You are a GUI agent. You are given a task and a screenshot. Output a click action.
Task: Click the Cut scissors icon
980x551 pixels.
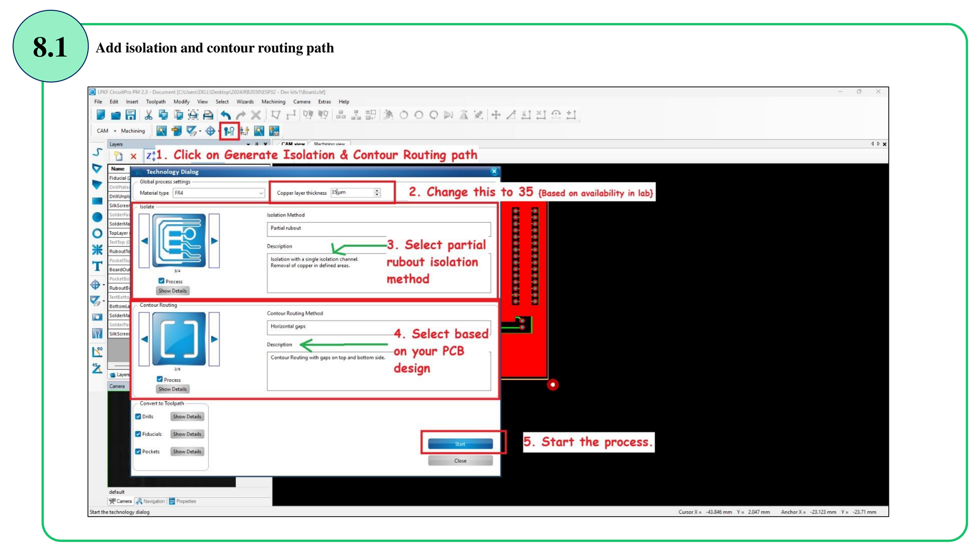coord(148,115)
